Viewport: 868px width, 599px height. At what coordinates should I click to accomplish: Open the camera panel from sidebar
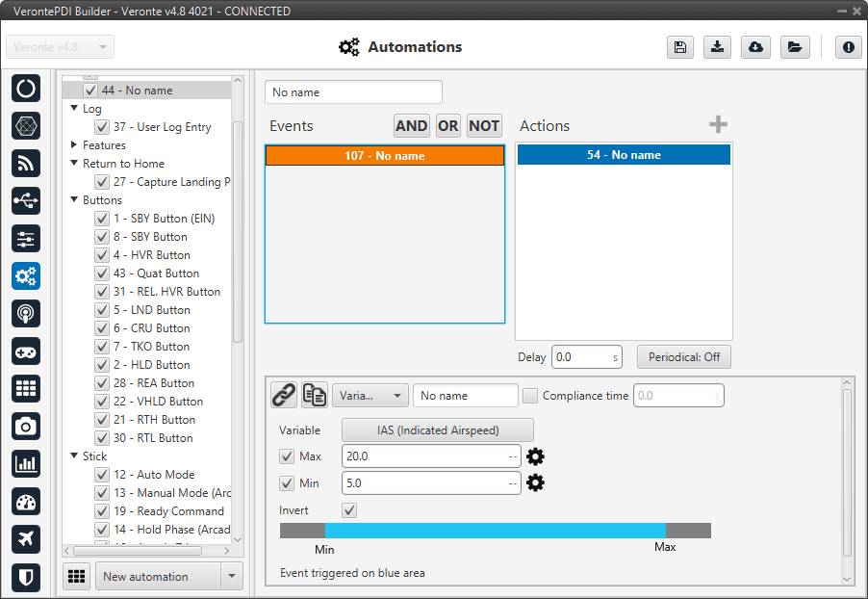[26, 426]
